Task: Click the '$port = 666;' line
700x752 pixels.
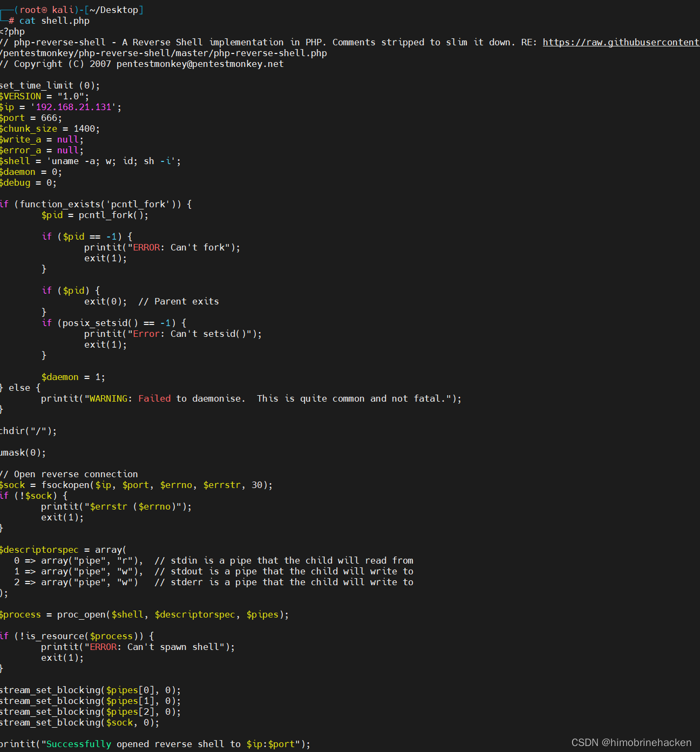Action: click(x=31, y=118)
